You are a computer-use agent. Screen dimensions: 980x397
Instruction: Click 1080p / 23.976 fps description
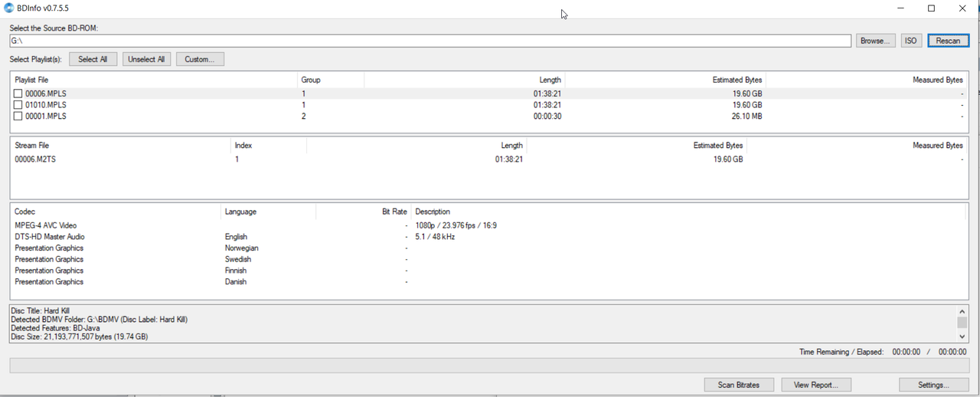pos(456,225)
